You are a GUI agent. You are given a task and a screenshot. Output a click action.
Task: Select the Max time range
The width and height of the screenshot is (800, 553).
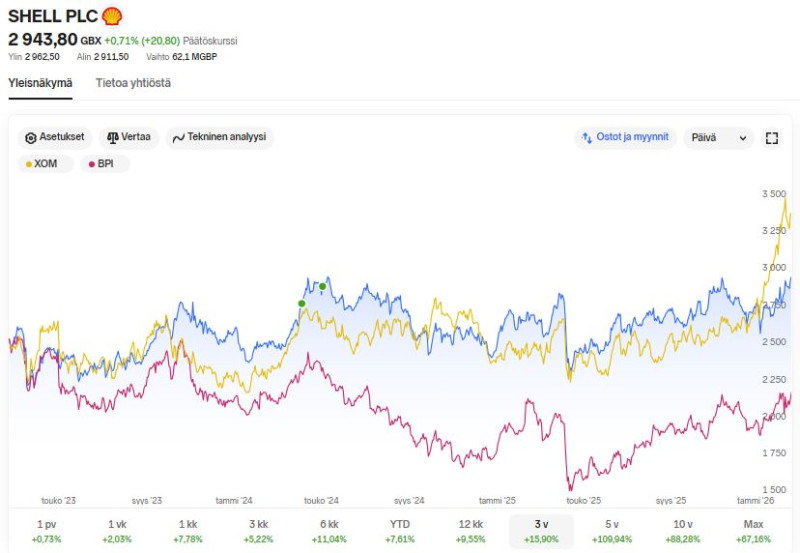753,532
